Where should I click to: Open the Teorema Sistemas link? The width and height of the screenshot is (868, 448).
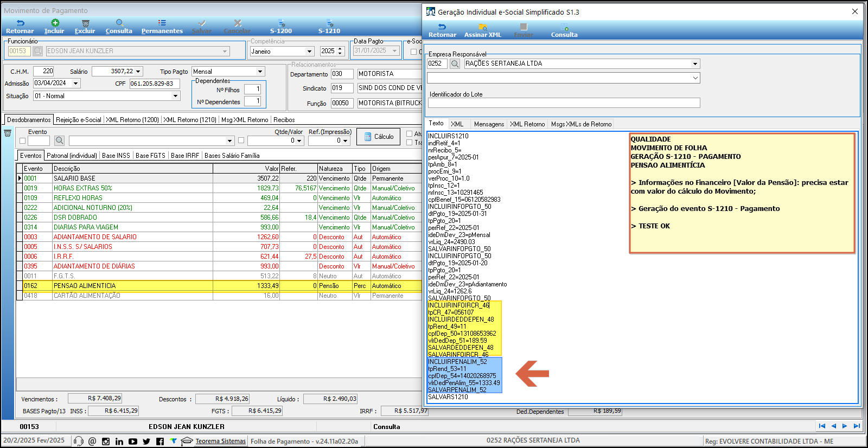coord(221,441)
